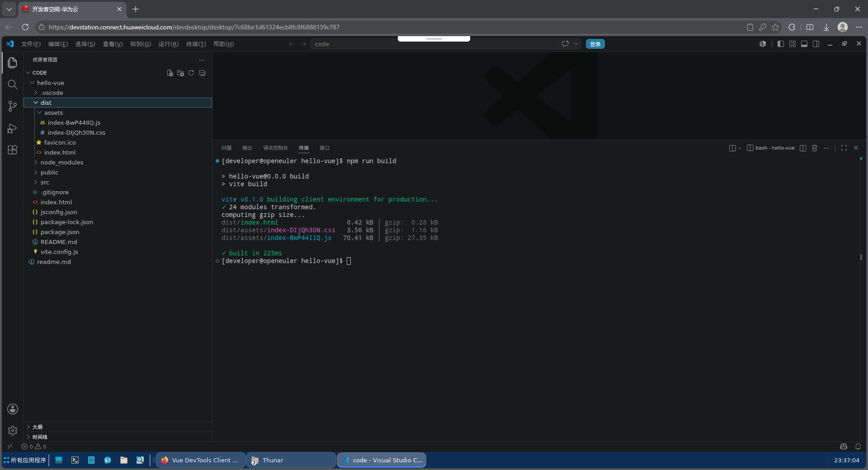Switch to Vue DevTools Client taskbar window

pos(201,460)
